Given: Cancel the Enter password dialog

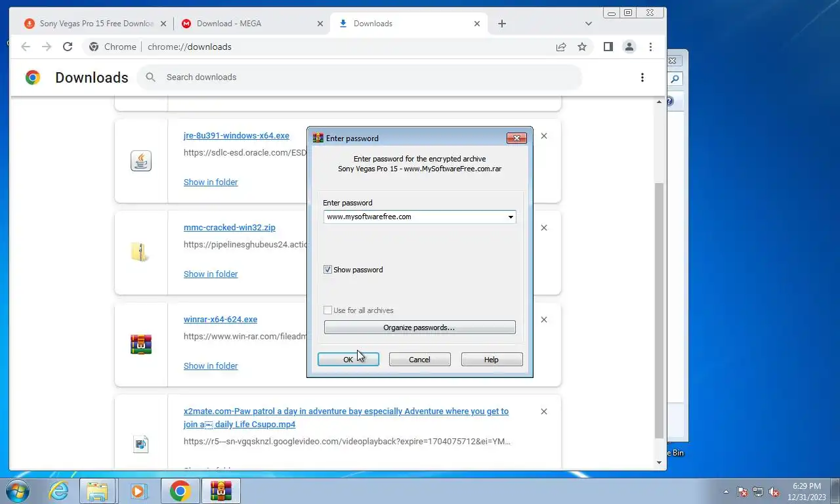Looking at the screenshot, I should [419, 360].
